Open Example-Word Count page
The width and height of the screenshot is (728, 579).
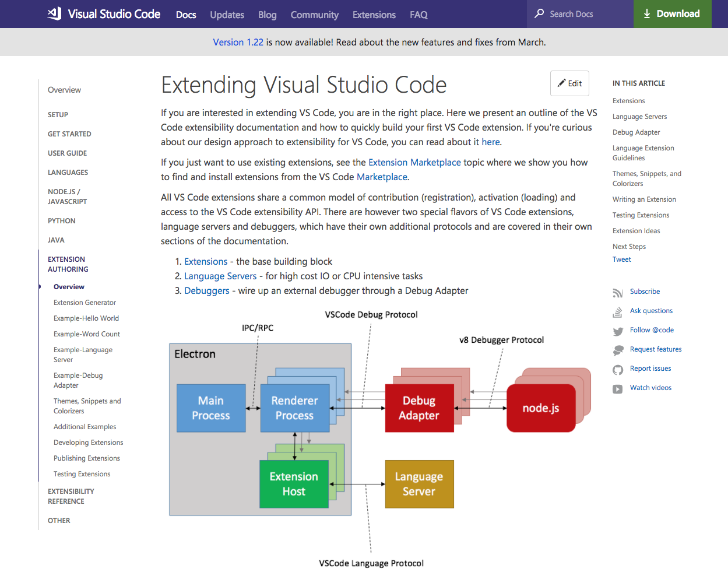pos(87,334)
